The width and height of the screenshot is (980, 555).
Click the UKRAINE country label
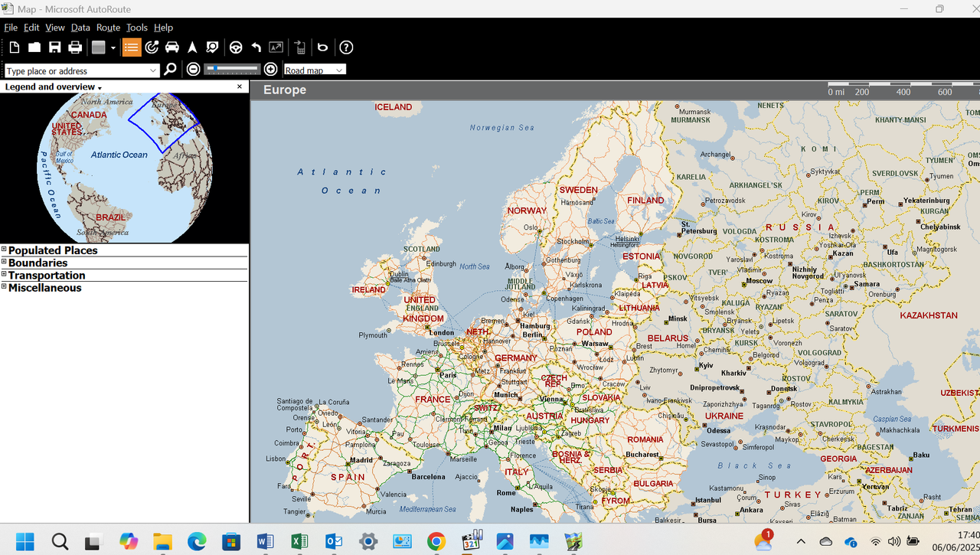pos(724,416)
